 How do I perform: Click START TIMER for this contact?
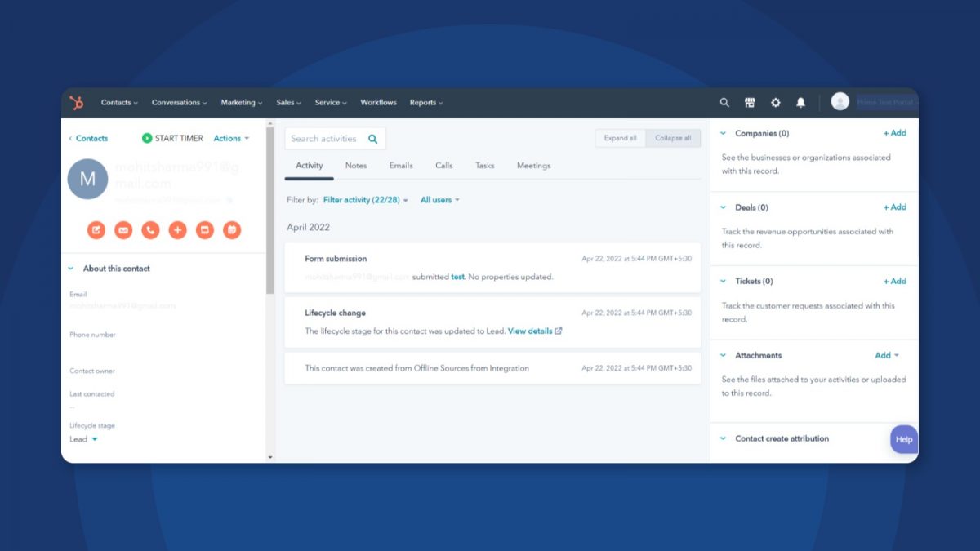tap(172, 138)
